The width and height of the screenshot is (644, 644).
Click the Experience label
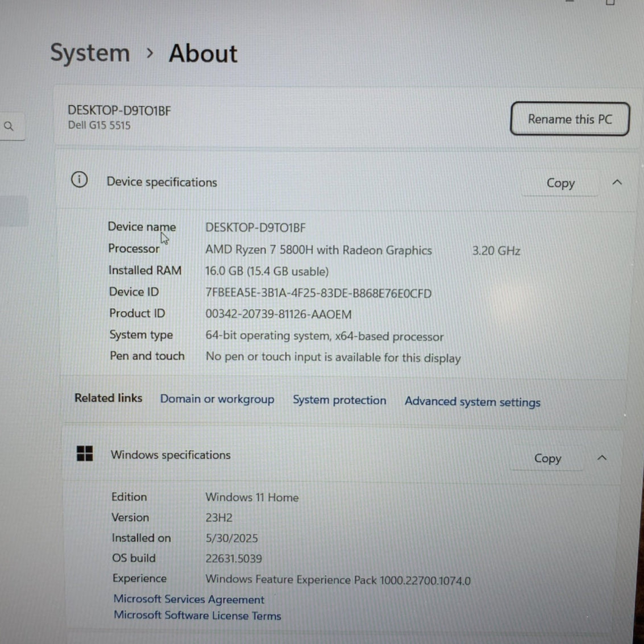click(x=140, y=578)
